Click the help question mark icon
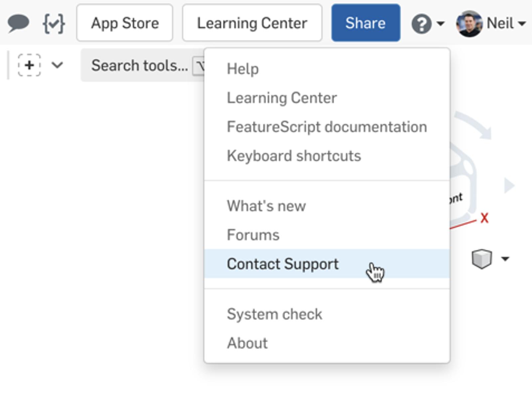The height and width of the screenshot is (393, 532). [421, 24]
